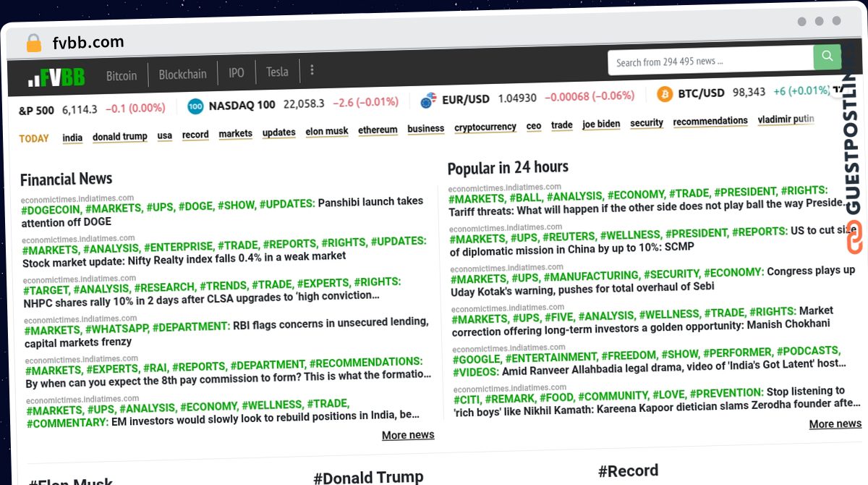Open the Uday Kotak Sebi overhaul article
868x485 pixels.
click(x=652, y=279)
